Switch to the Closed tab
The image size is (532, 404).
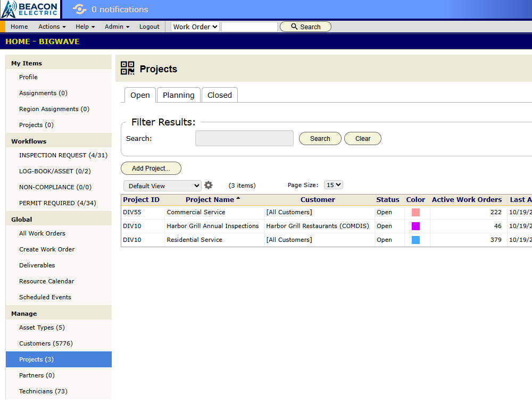[220, 95]
